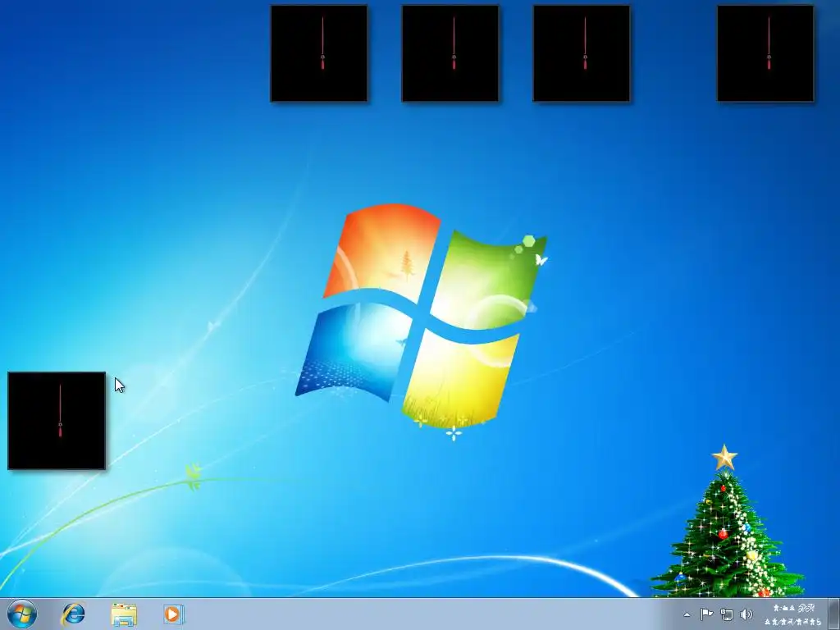Select the rightmost clock gadget in top row

[765, 53]
